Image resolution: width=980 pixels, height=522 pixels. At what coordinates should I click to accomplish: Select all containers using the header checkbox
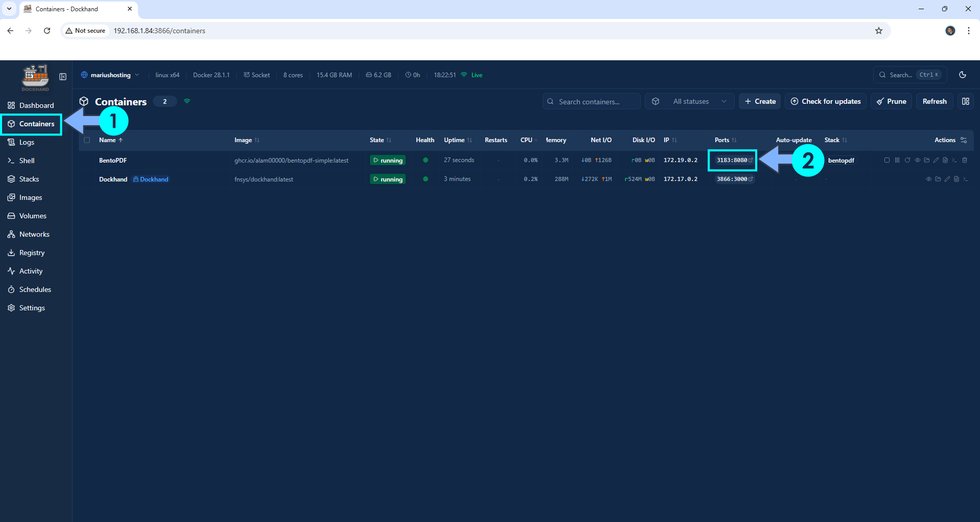(87, 140)
